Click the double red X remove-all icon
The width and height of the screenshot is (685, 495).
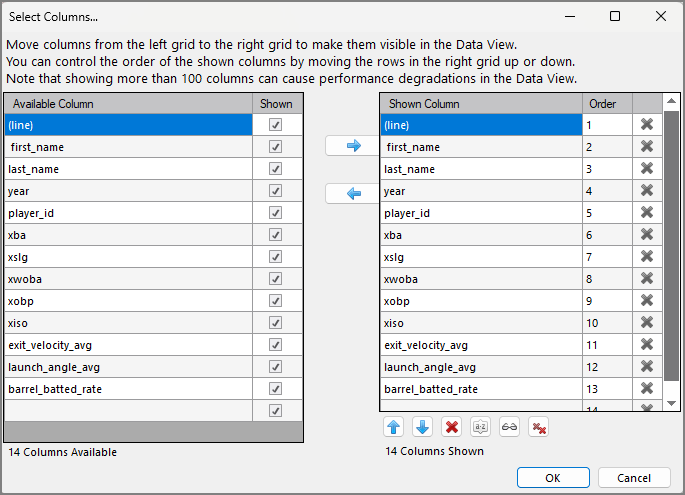point(539,427)
